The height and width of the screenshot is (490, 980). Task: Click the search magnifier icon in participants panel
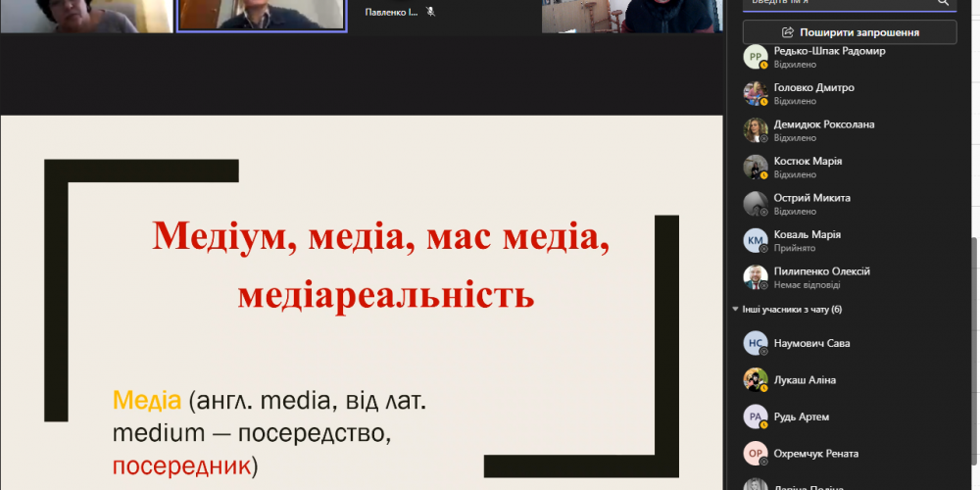click(943, 3)
